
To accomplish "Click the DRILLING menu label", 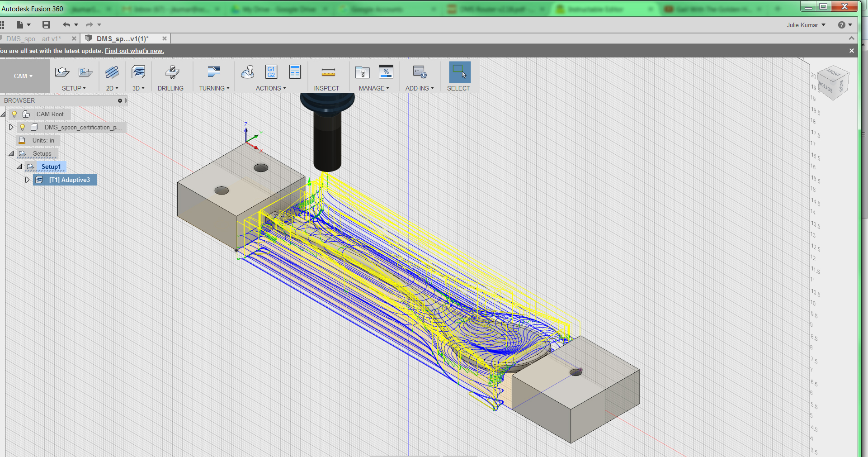I will coord(170,88).
